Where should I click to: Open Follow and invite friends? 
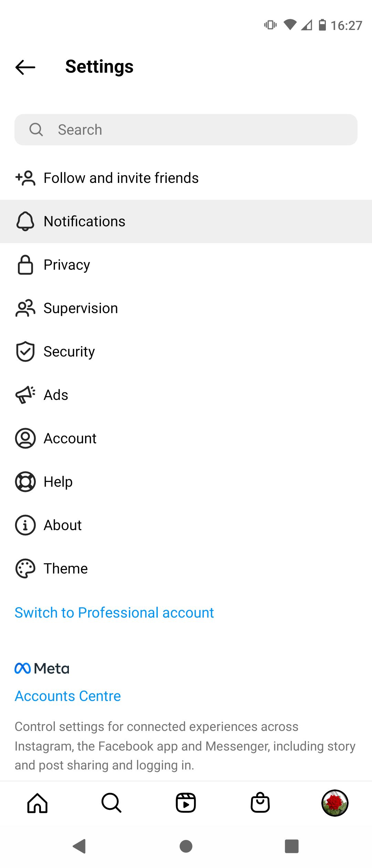coord(121,178)
